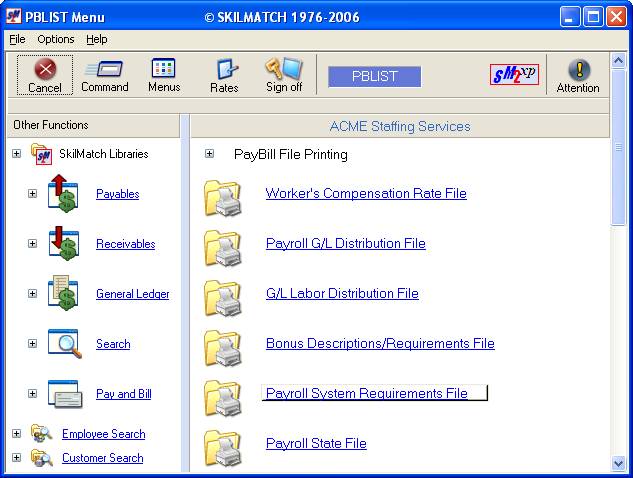Open the Options menu
Viewport: 633px width, 478px height.
pyautogui.click(x=56, y=40)
